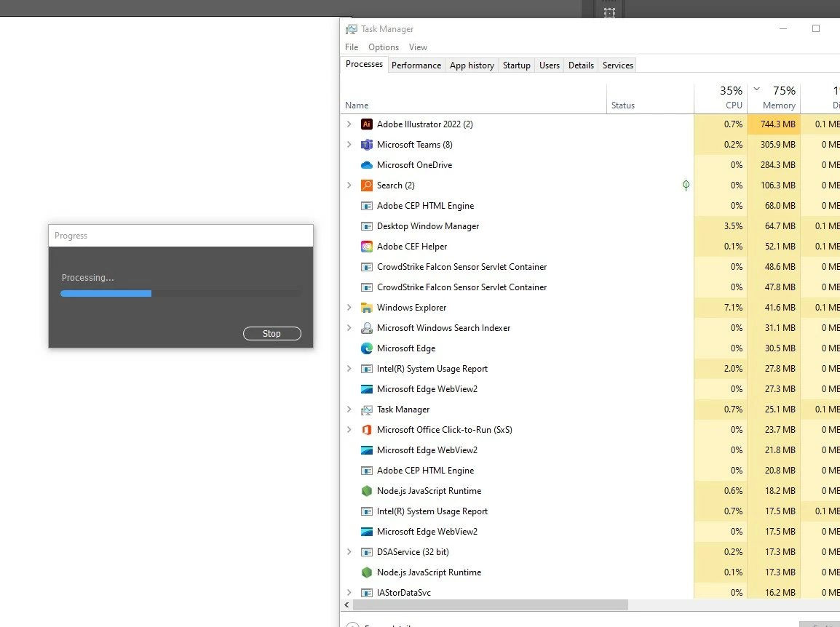Click the blue Processing progress bar
Image resolution: width=840 pixels, height=627 pixels.
pyautogui.click(x=106, y=293)
